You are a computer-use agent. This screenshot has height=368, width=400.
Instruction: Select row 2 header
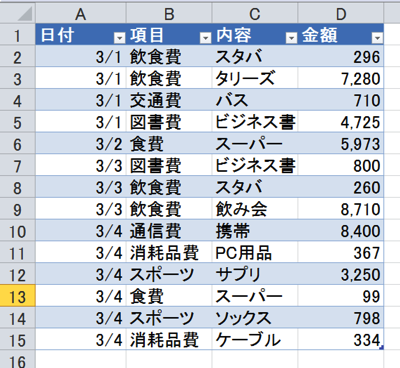[17, 57]
